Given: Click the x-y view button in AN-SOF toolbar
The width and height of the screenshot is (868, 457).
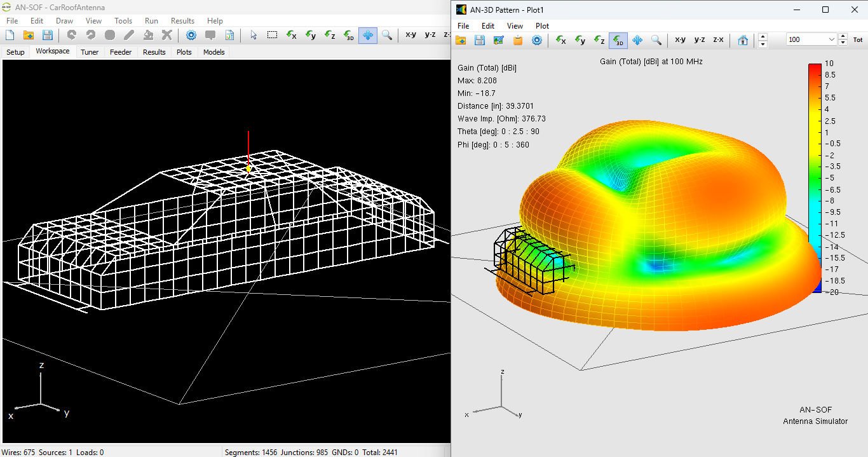Looking at the screenshot, I should pos(411,35).
